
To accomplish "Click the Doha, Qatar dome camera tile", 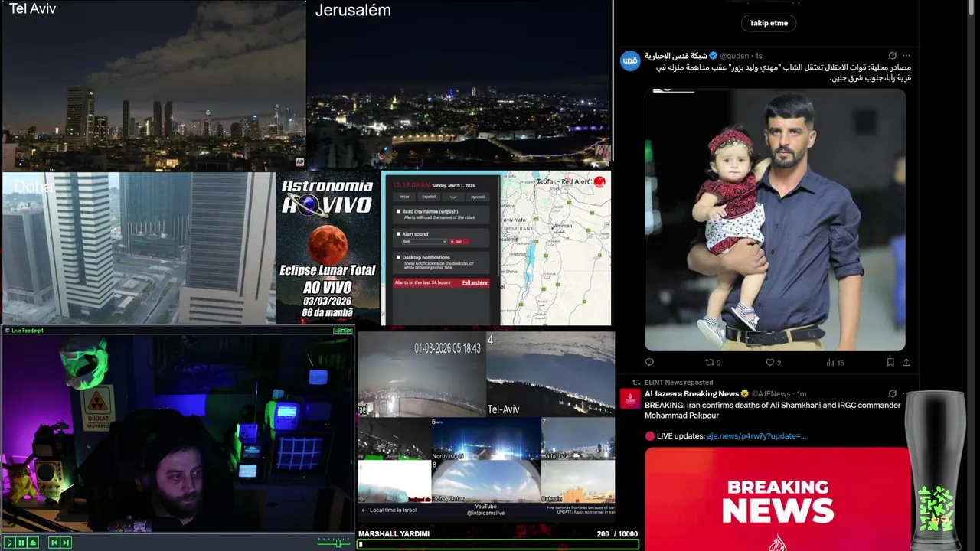I will tap(486, 481).
